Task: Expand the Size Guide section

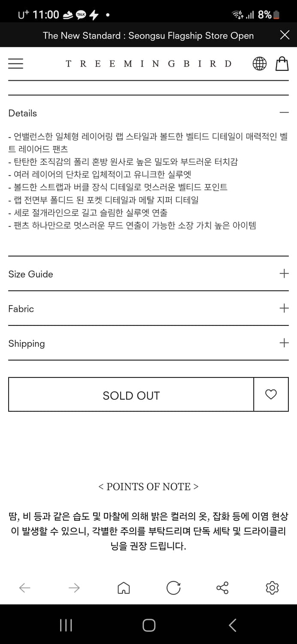Action: coord(284,274)
